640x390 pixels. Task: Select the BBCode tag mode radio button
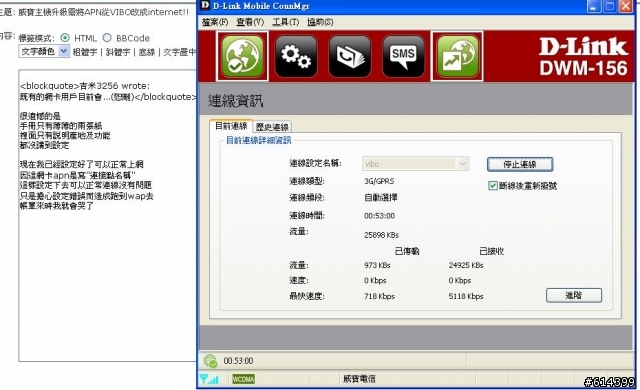point(107,38)
